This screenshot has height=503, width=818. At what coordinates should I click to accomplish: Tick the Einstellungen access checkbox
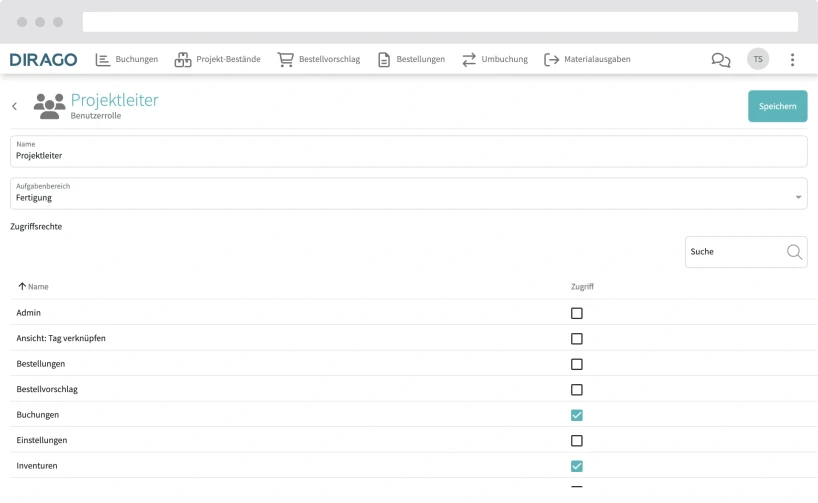pyautogui.click(x=576, y=440)
